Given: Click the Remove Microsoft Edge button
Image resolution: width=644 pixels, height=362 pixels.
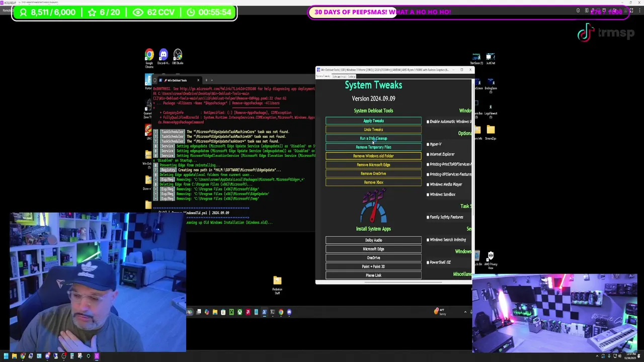Looking at the screenshot, I should click(x=373, y=165).
